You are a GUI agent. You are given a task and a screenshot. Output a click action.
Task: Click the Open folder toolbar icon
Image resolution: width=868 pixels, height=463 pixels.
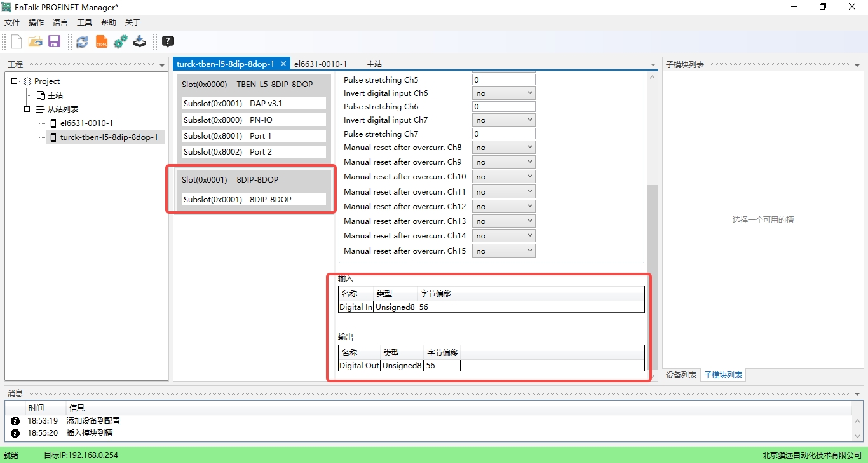36,42
